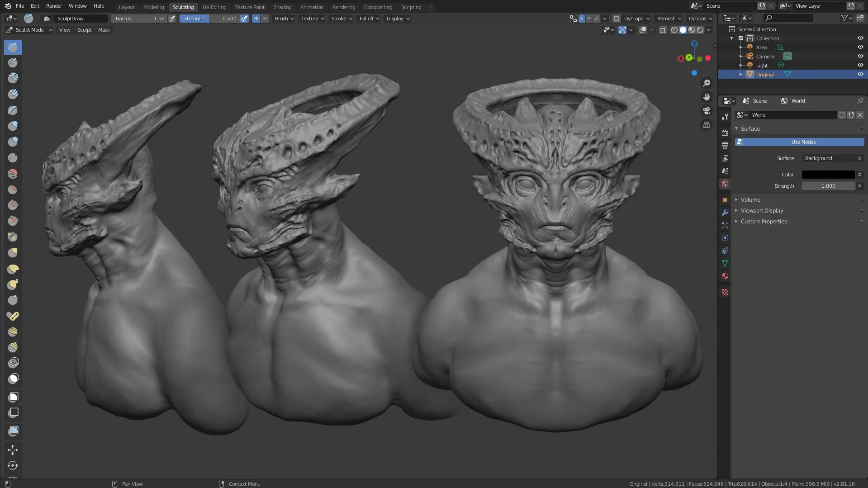The image size is (868, 488).
Task: Open the World Color swatch picker
Action: (828, 175)
